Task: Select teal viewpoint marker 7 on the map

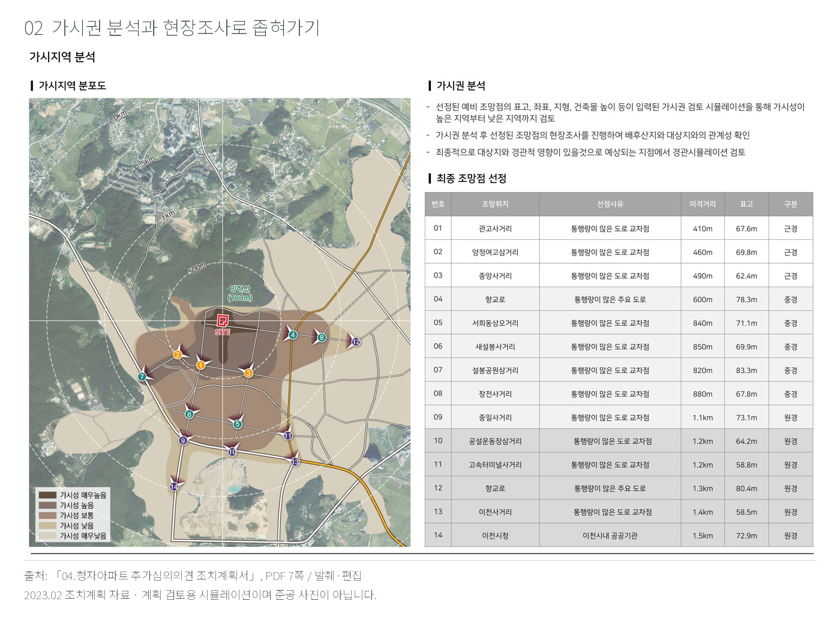Action: [142, 377]
